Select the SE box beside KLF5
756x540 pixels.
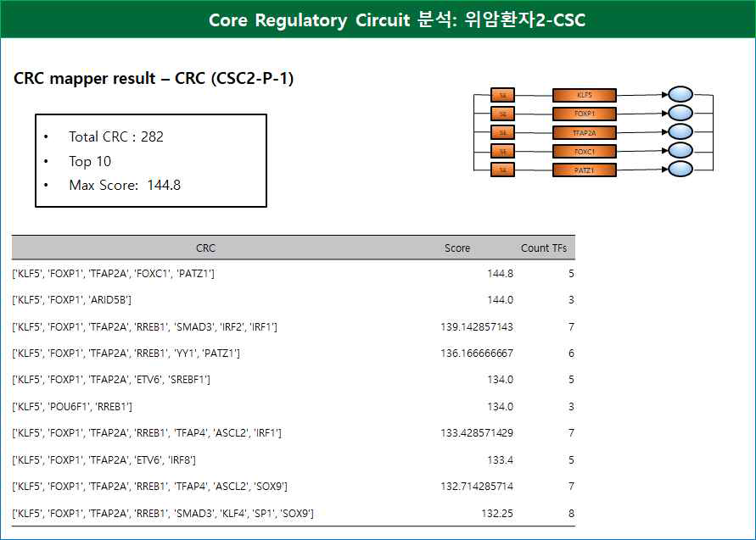(x=502, y=95)
